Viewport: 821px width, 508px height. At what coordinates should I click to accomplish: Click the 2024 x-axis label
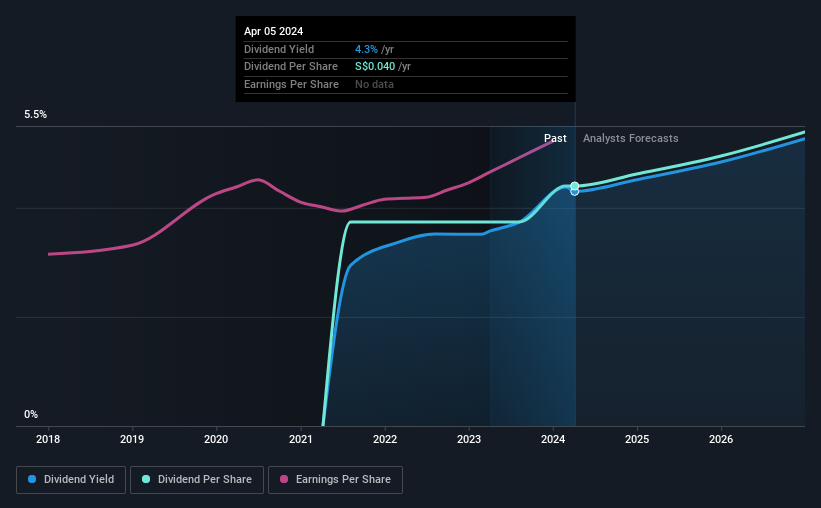553,439
